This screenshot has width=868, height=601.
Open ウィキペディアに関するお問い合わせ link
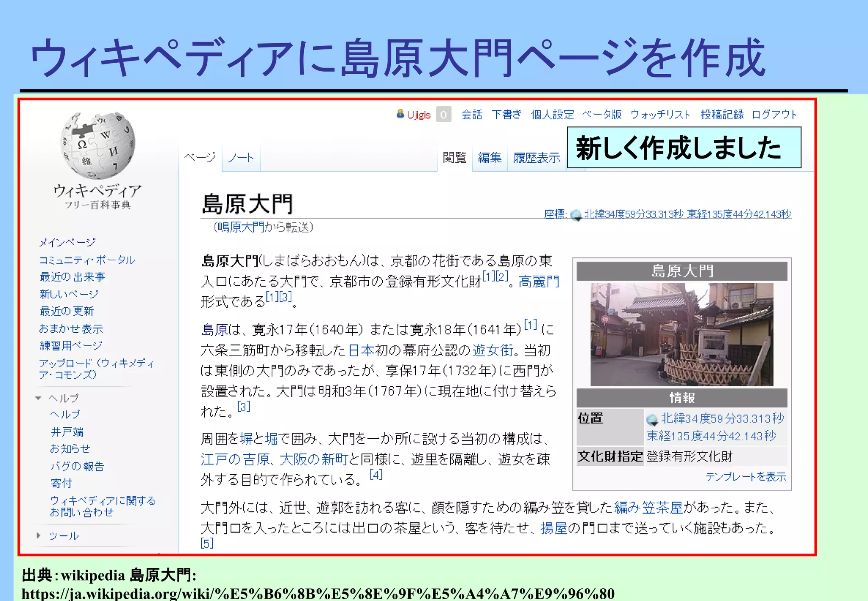[x=103, y=506]
